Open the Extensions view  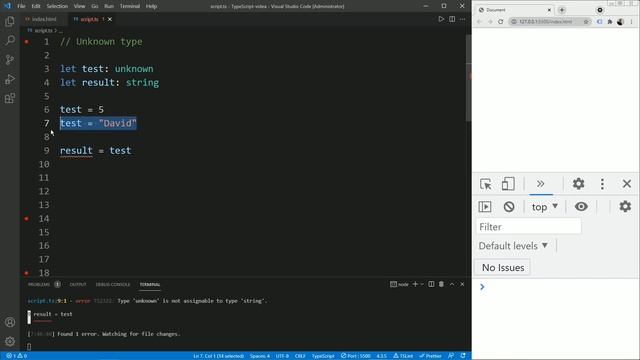(x=10, y=98)
